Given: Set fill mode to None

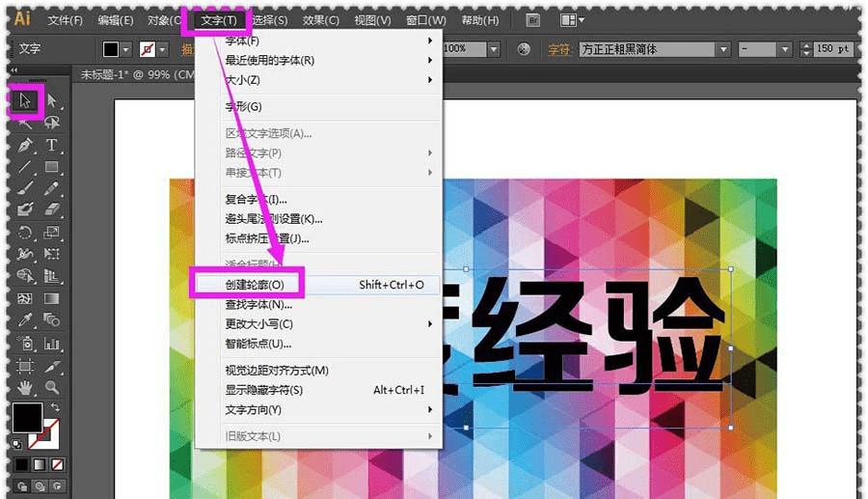Looking at the screenshot, I should [x=58, y=464].
